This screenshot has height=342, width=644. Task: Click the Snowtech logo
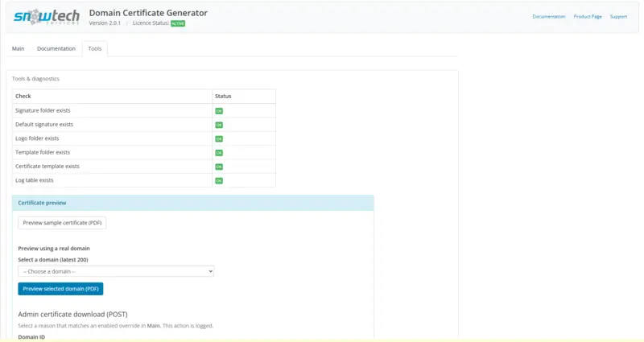pos(47,17)
